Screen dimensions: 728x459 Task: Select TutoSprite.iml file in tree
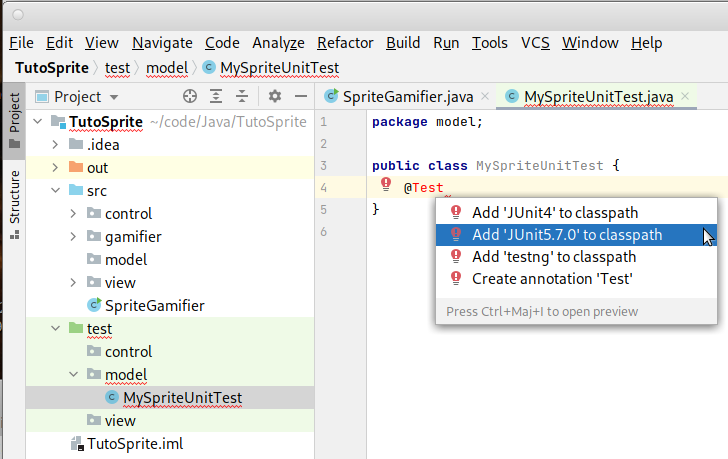[x=134, y=444]
